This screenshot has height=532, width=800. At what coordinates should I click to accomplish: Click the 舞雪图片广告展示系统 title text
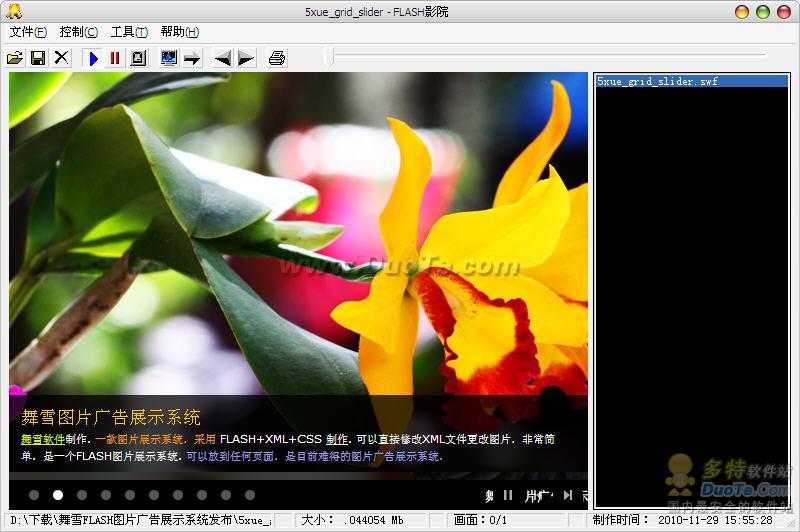111,417
